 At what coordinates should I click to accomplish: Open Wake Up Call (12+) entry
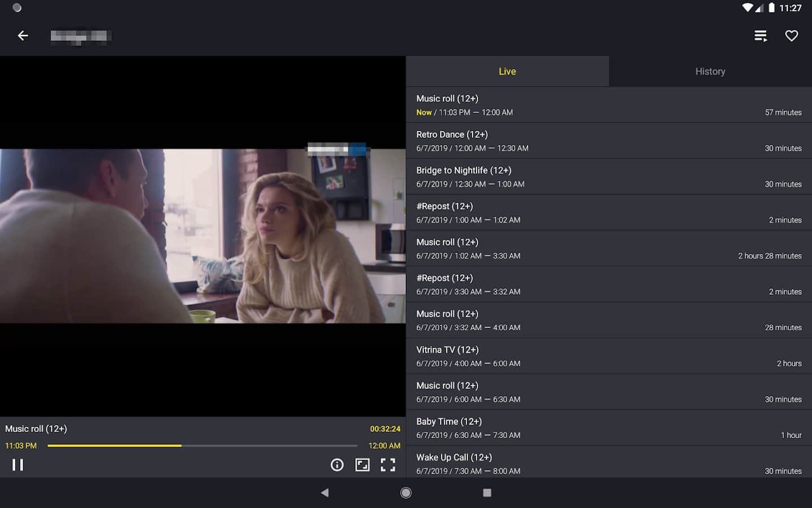pyautogui.click(x=608, y=463)
